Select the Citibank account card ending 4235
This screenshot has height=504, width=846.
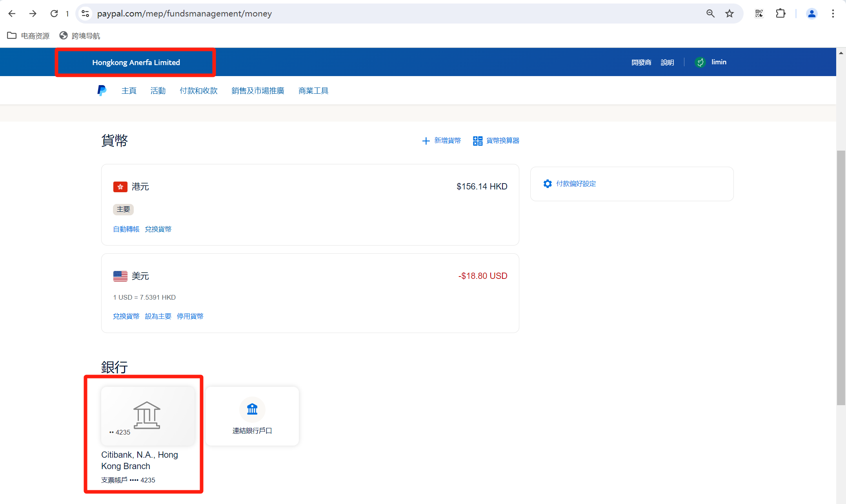(148, 416)
